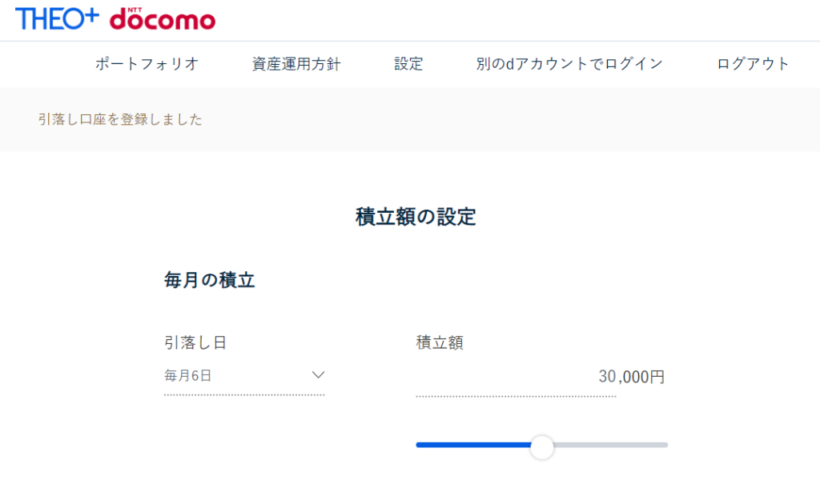Open the 設定 menu

point(408,64)
